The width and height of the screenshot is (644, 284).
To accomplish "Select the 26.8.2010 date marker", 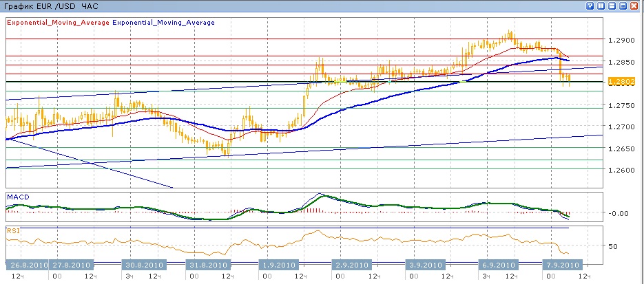I will (x=26, y=265).
